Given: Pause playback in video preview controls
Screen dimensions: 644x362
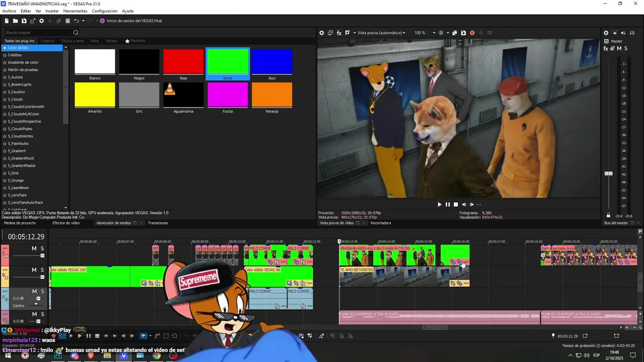Looking at the screenshot, I should 447,205.
